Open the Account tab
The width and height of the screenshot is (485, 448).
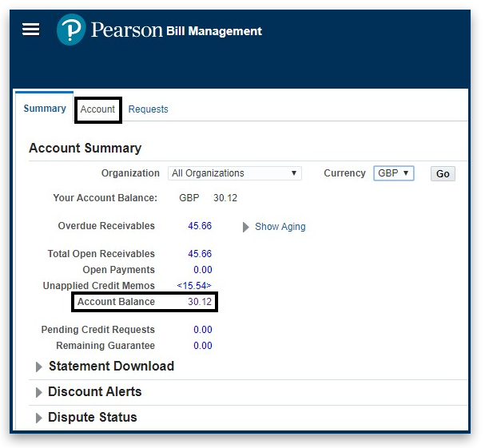[97, 109]
